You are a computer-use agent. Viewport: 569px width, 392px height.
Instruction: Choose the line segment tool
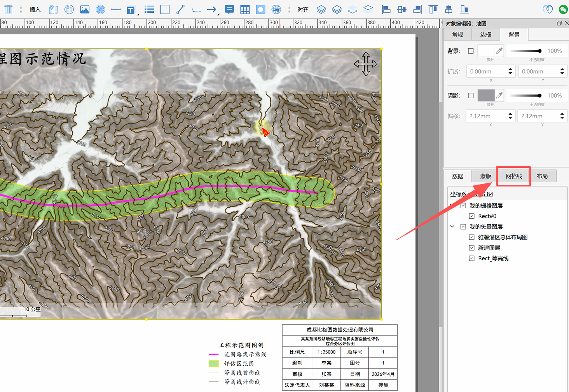pyautogui.click(x=180, y=9)
